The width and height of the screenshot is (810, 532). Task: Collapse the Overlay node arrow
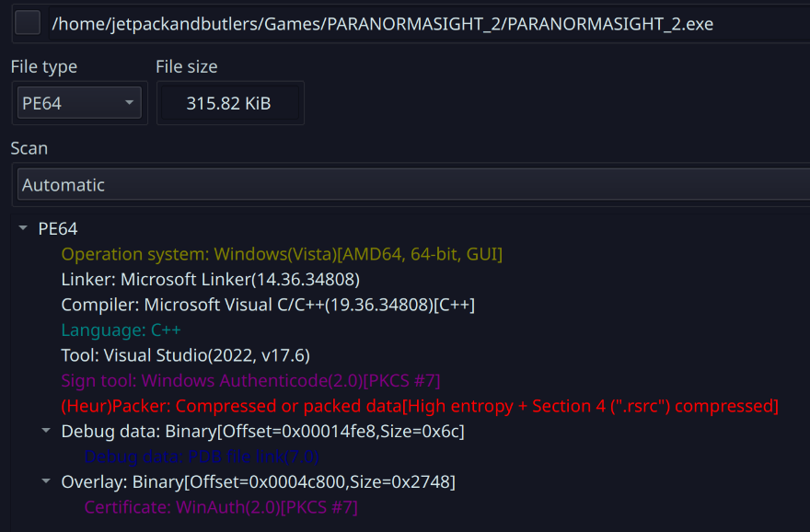[46, 481]
